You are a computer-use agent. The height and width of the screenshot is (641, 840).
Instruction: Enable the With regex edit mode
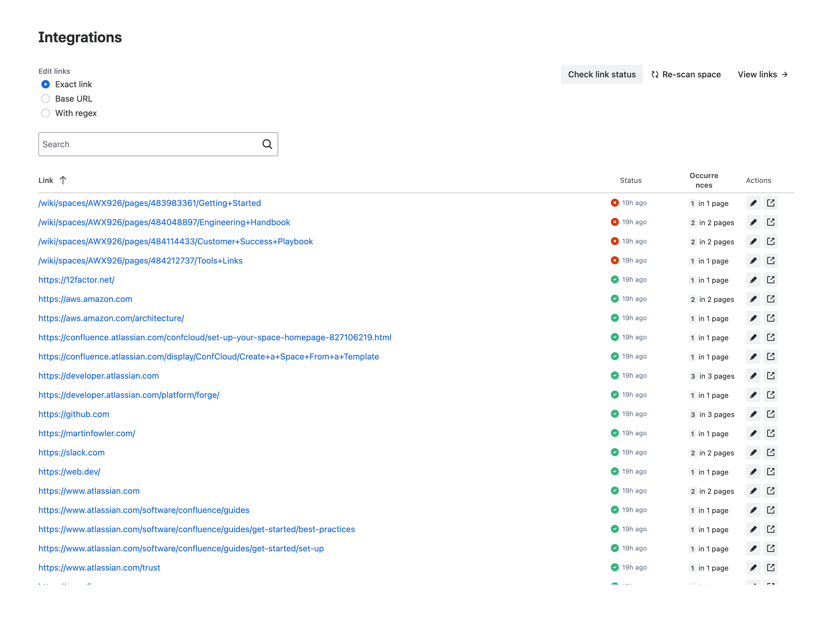[x=45, y=113]
